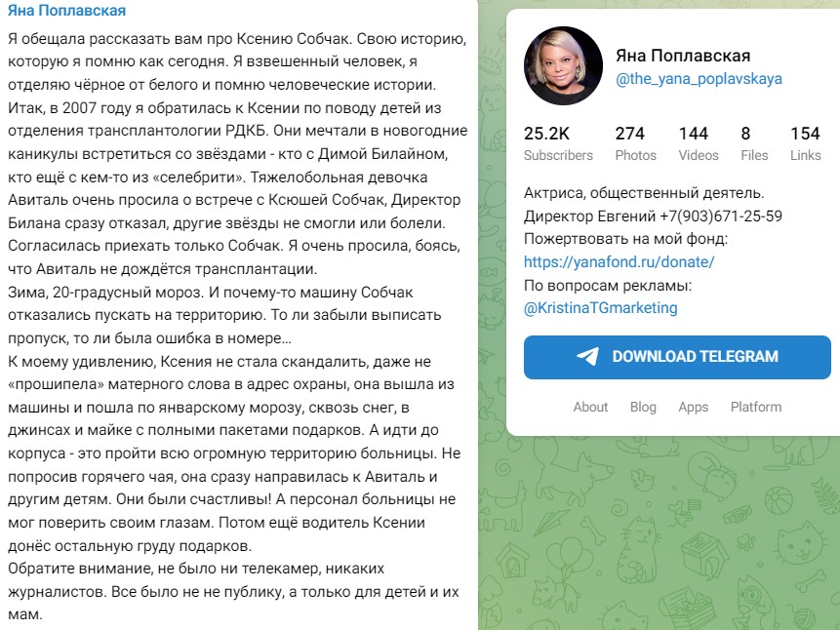Screen dimensions: 840x630
Task: Click the Download Telegram button
Action: pyautogui.click(x=677, y=357)
